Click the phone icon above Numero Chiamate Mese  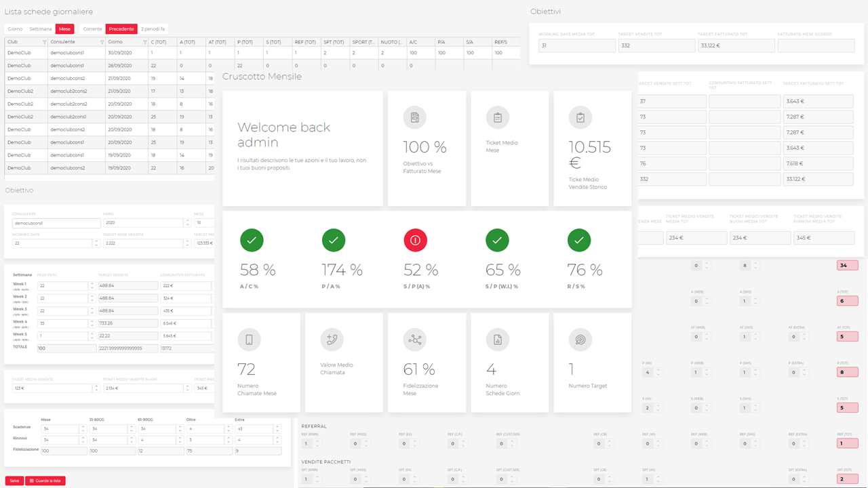(x=249, y=340)
